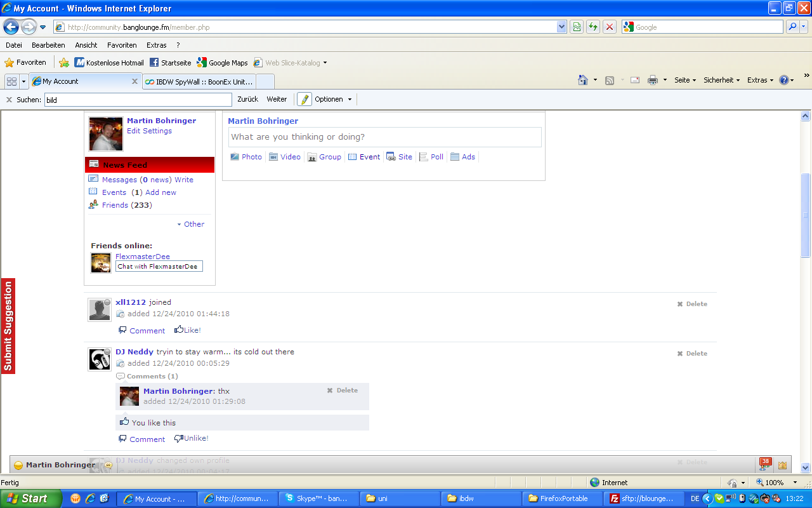Click the page vertical scrollbar thumb

click(806, 215)
